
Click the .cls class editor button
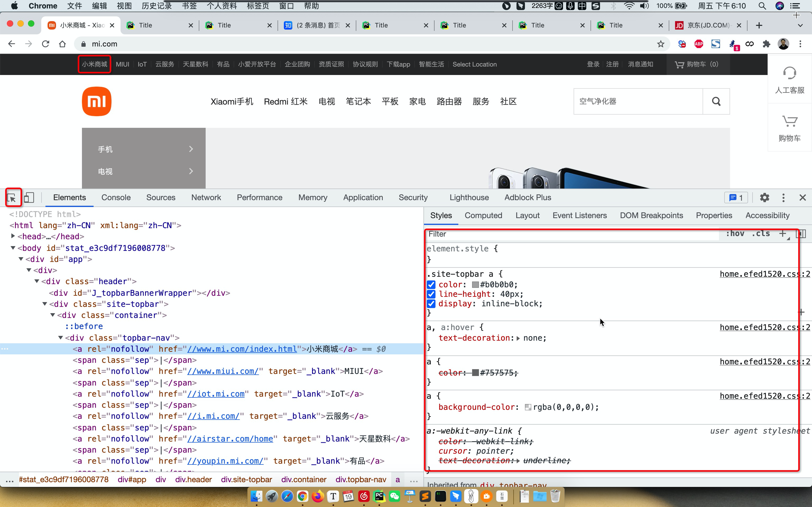point(762,234)
